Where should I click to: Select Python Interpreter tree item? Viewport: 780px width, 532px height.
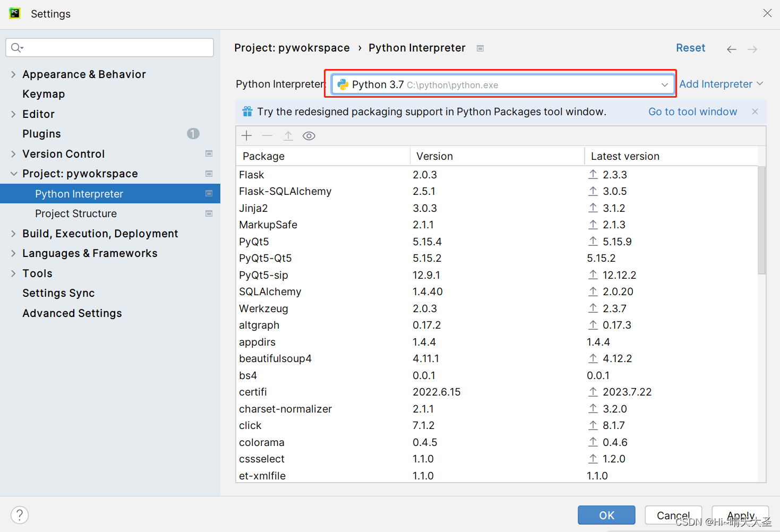click(x=110, y=194)
